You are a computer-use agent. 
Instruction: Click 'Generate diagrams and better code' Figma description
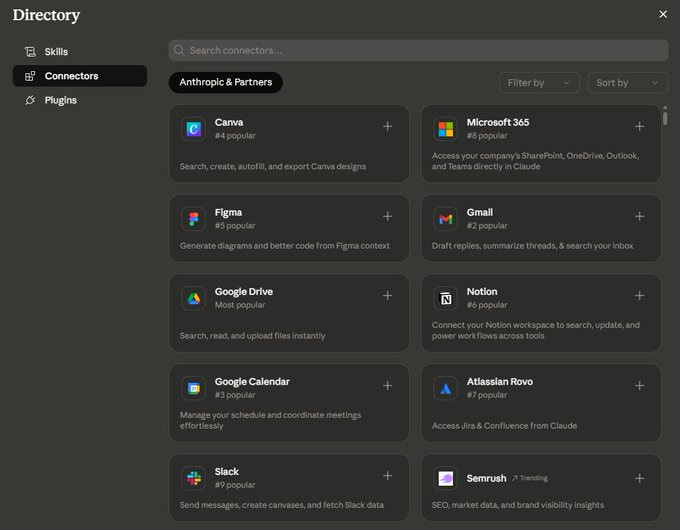284,246
